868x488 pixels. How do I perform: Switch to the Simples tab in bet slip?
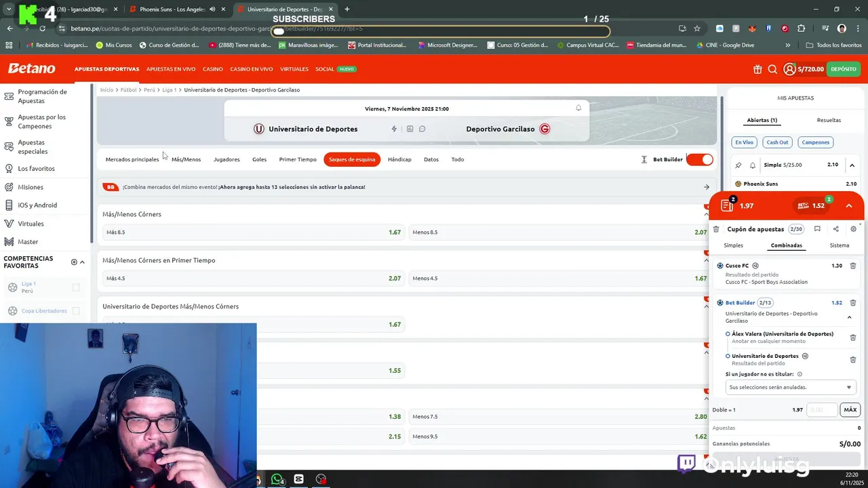tap(733, 245)
